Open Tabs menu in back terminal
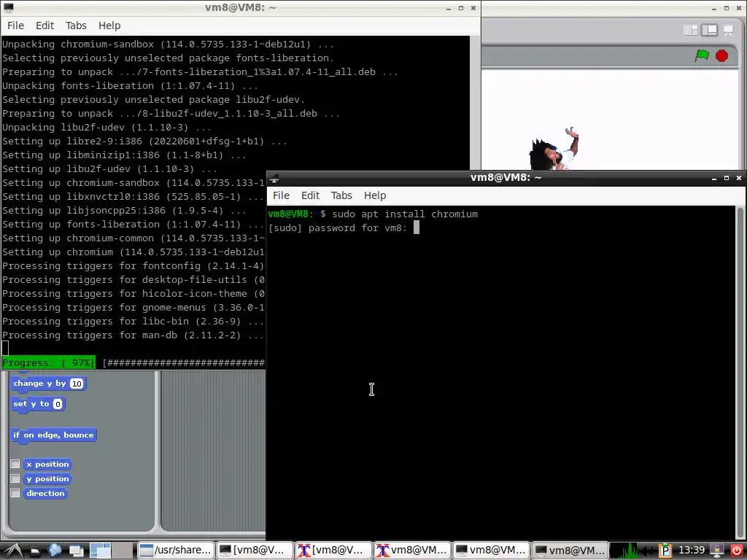747x560 pixels. (76, 26)
